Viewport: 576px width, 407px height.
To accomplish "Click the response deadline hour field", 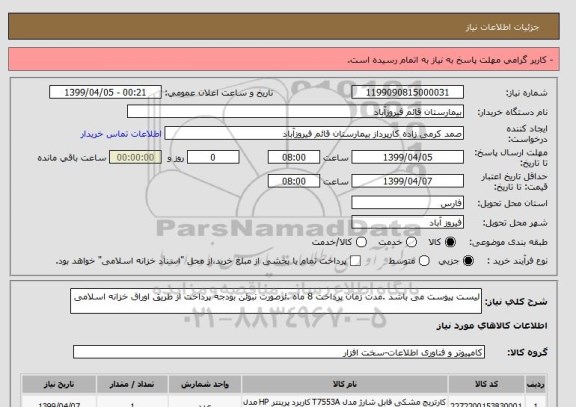I will point(294,157).
